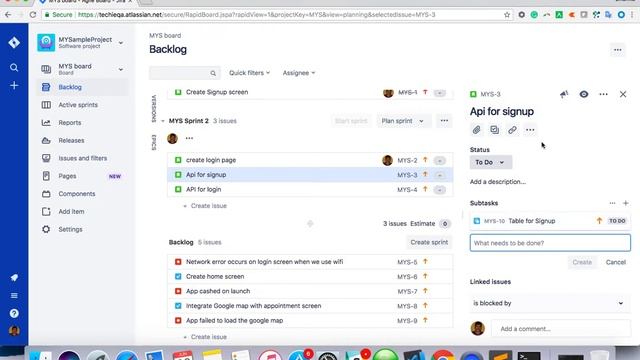Screen dimensions: 640x360
Task: Open Reports in sidebar
Action: pyautogui.click(x=83, y=122)
